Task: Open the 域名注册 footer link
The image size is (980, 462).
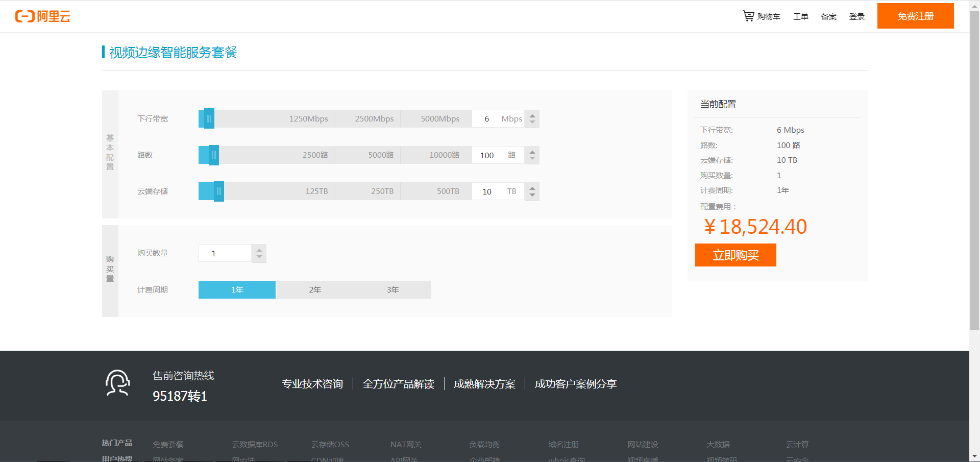Action: tap(563, 445)
